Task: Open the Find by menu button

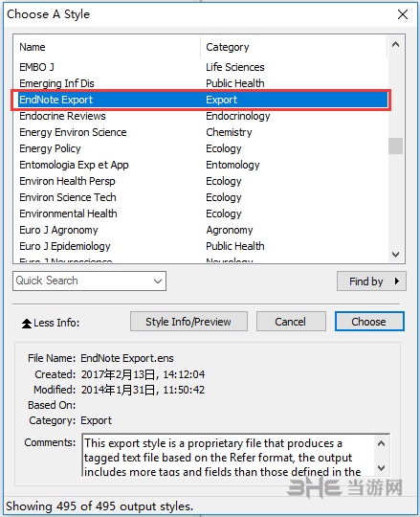Action: (371, 281)
